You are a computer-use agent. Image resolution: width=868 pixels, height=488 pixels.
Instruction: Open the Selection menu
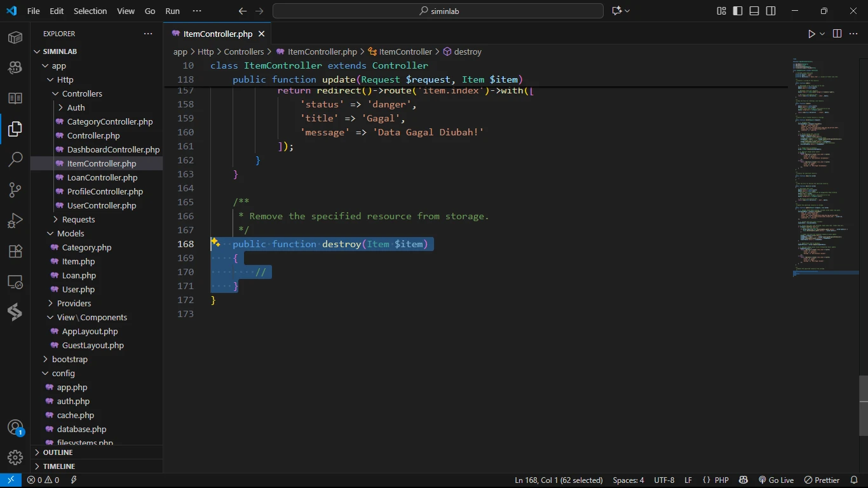[90, 11]
